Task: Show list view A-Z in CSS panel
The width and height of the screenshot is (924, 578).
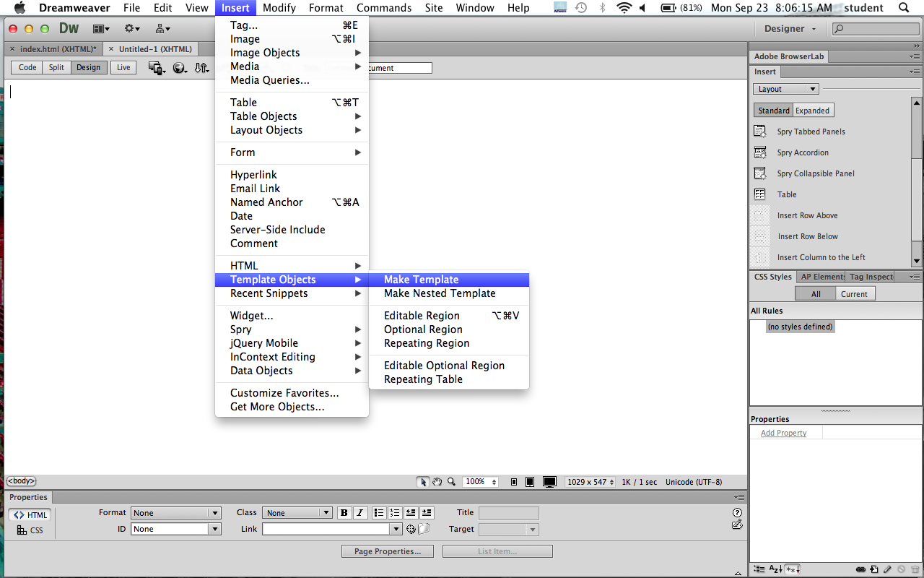Action: (775, 569)
